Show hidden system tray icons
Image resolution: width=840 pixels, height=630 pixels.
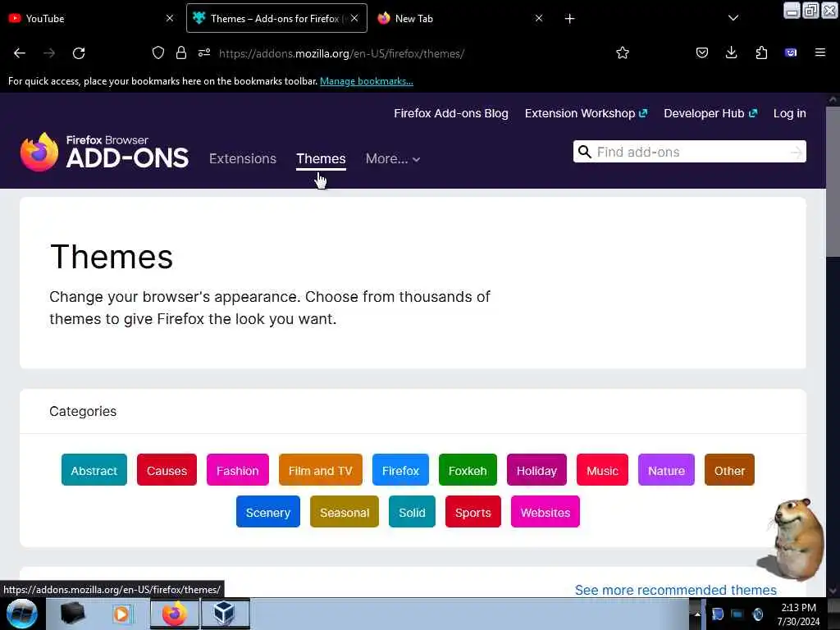point(697,614)
